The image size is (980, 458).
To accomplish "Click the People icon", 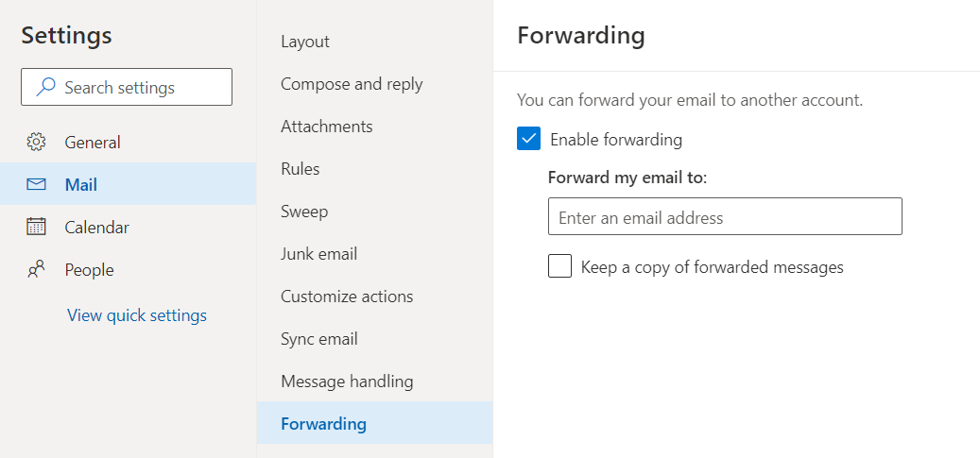I will [x=36, y=270].
